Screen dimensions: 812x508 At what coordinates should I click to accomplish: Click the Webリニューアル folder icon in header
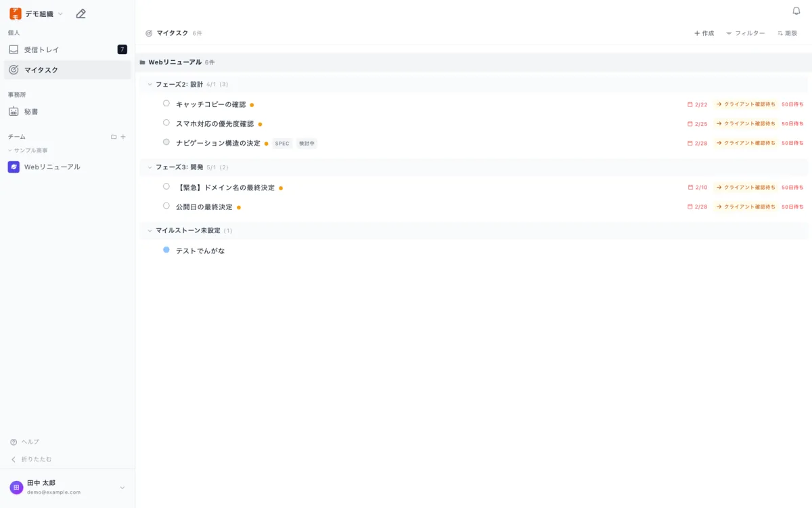142,62
